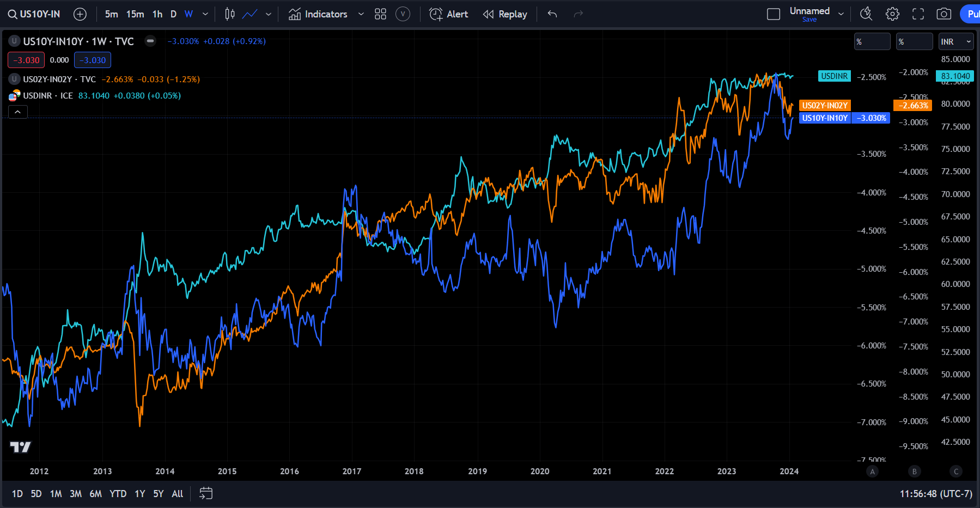Open the indicator templates grid icon
Screen dimensions: 980x508
point(380,14)
